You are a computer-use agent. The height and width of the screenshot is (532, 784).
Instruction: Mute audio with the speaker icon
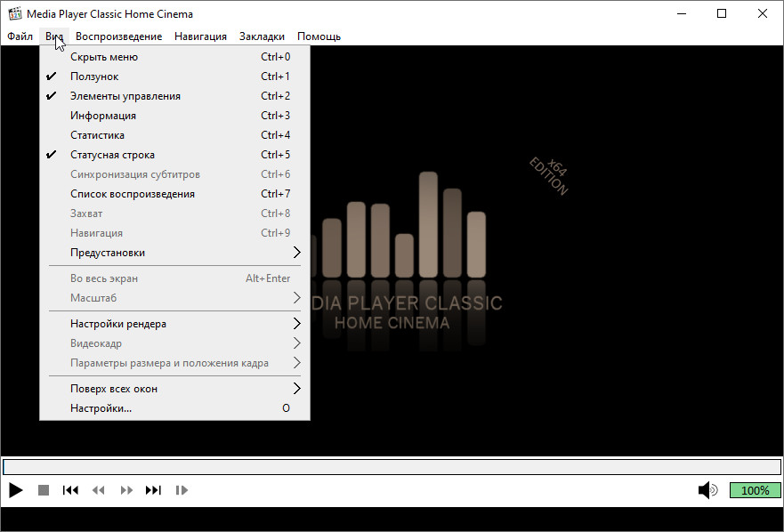pyautogui.click(x=707, y=490)
